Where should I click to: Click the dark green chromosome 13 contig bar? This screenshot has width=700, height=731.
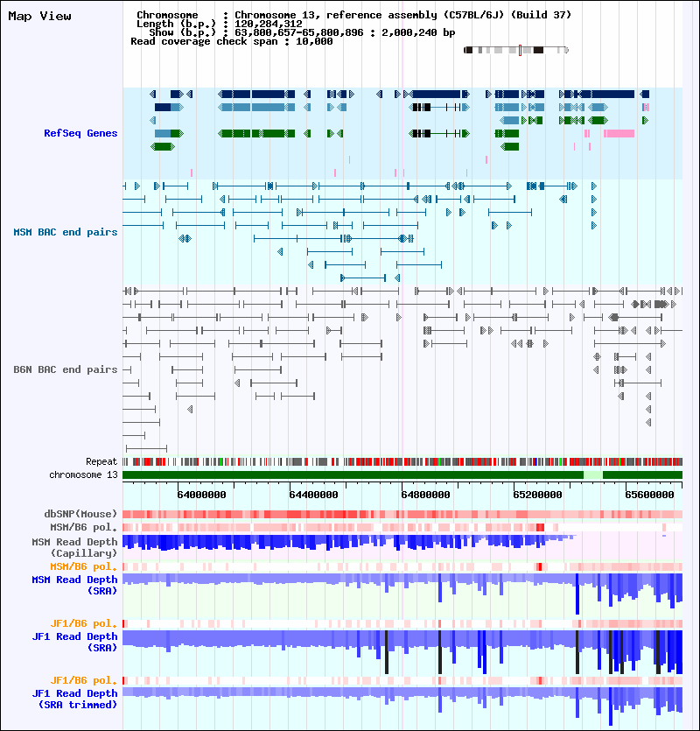tap(353, 475)
